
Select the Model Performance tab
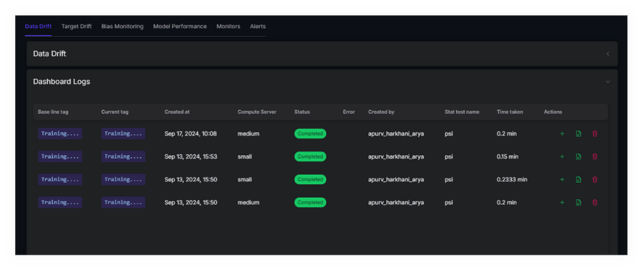pyautogui.click(x=180, y=27)
